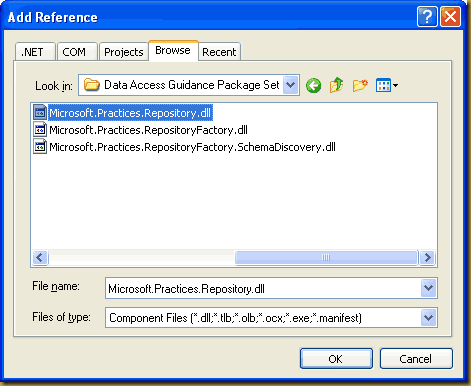Go back to the last folder visited

[313, 86]
